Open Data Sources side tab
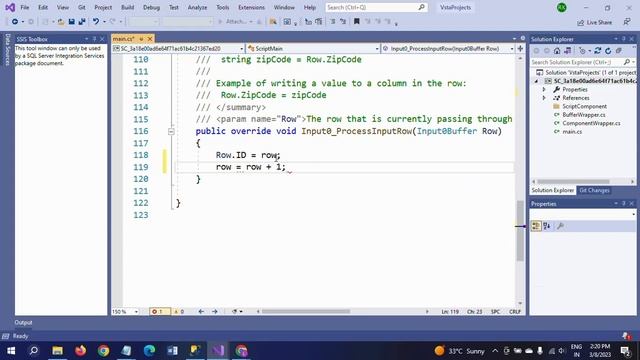 tap(7, 50)
